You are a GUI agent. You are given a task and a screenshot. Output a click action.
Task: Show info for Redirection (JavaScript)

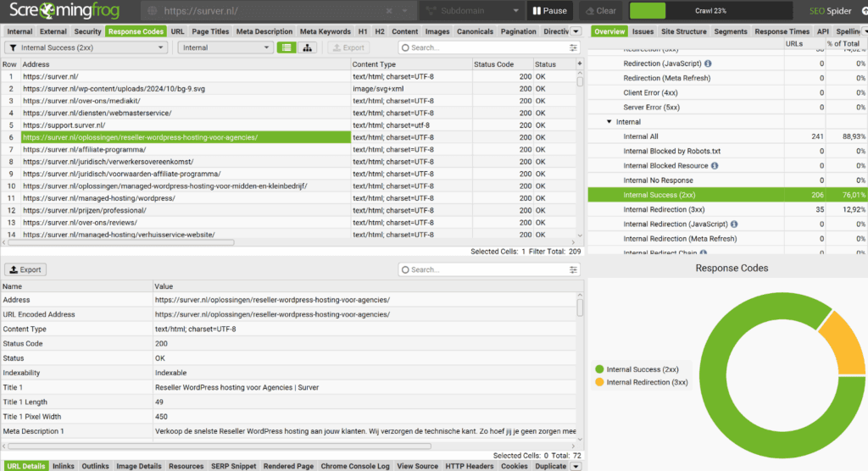click(x=708, y=64)
